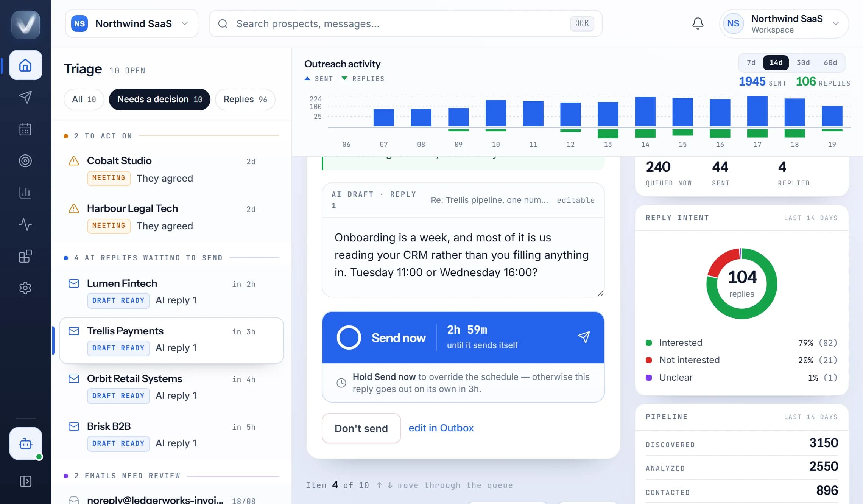Open the paper-plane Outreach icon in sidebar
The width and height of the screenshot is (863, 504).
(25, 97)
